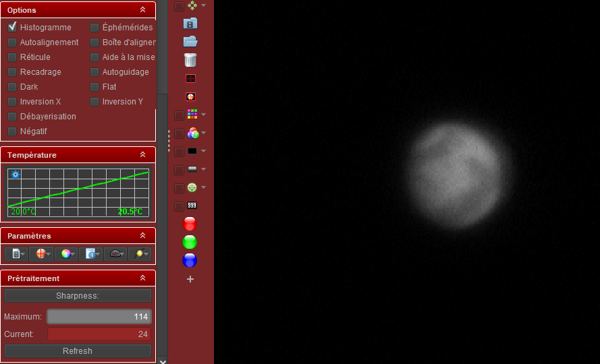Viewport: 600px width, 364px height.
Task: Click the green move-arrows icon in the toolbar
Action: pyautogui.click(x=192, y=5)
